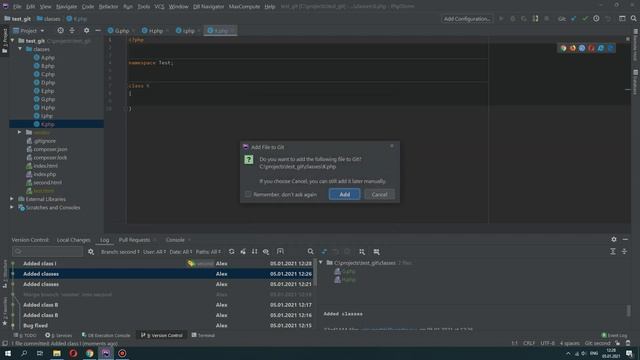The width and height of the screenshot is (640, 360).
Task: Click Cancel in the Add File to Git dialog
Action: 379,194
